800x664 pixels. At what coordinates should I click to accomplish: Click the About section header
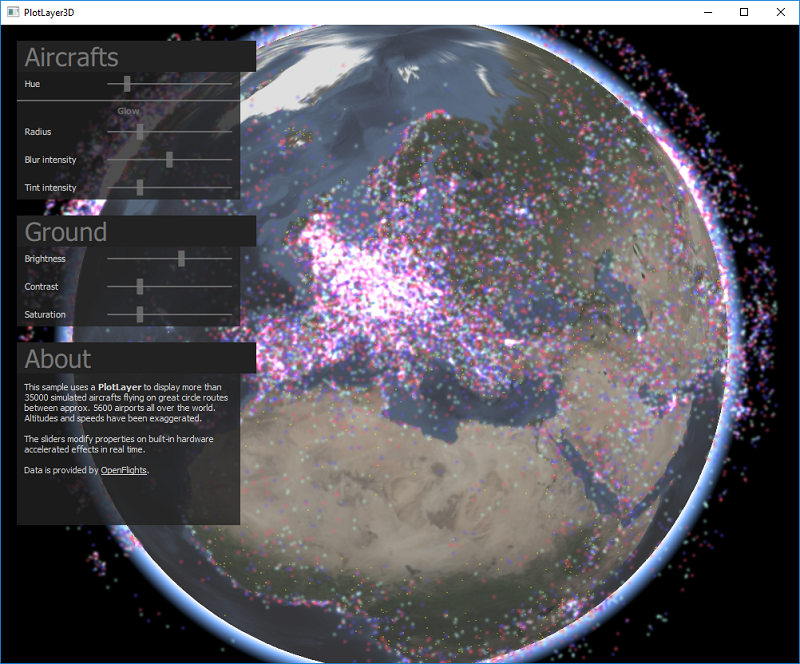(x=58, y=359)
